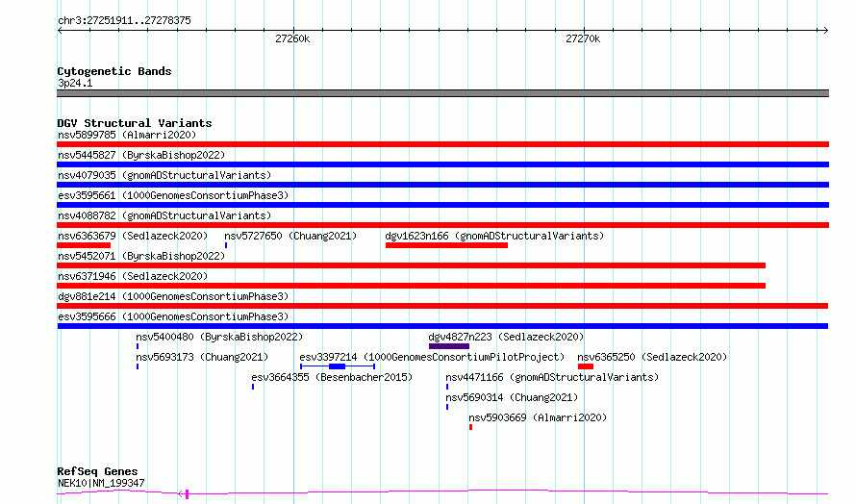Click the 27260k ruler position
Image resolution: width=856 pixels, height=504 pixels.
(x=292, y=38)
